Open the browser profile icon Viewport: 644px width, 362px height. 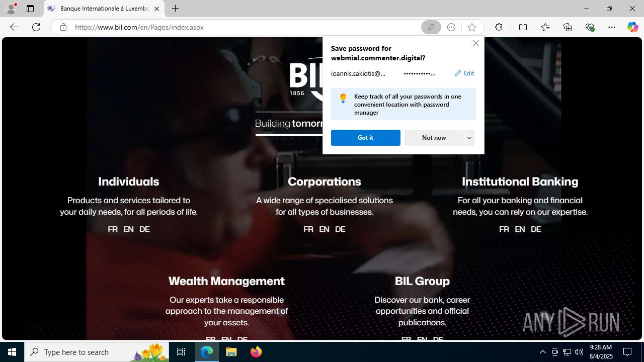click(x=11, y=9)
